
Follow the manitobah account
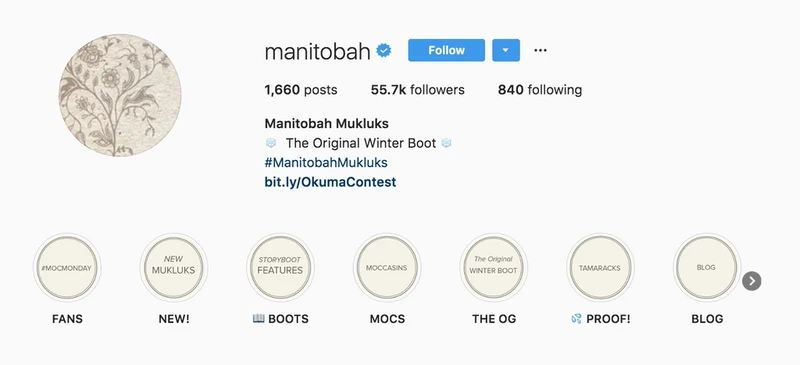pos(446,50)
